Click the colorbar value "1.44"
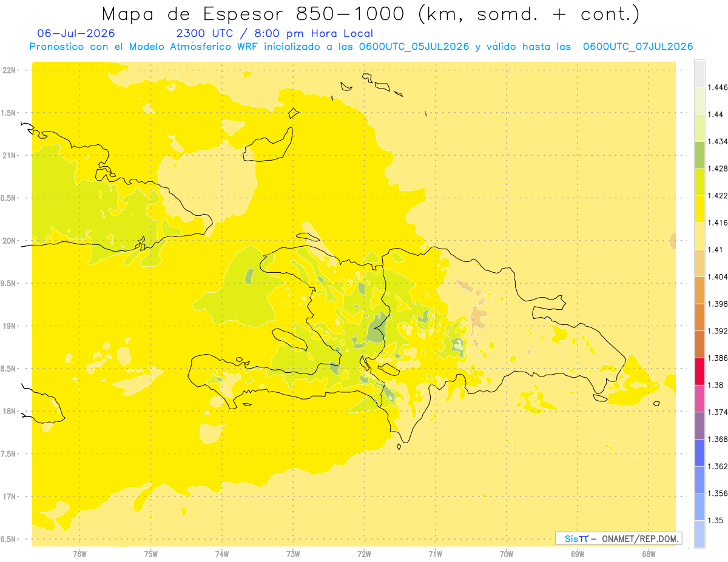Viewport: 728px width, 562px height. pos(716,115)
